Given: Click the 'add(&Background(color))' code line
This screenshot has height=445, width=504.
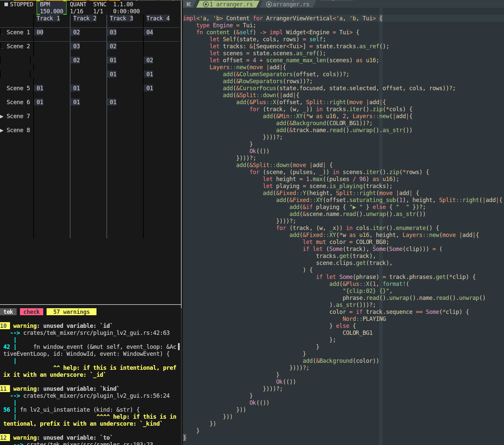Looking at the screenshot, I should (341, 361).
